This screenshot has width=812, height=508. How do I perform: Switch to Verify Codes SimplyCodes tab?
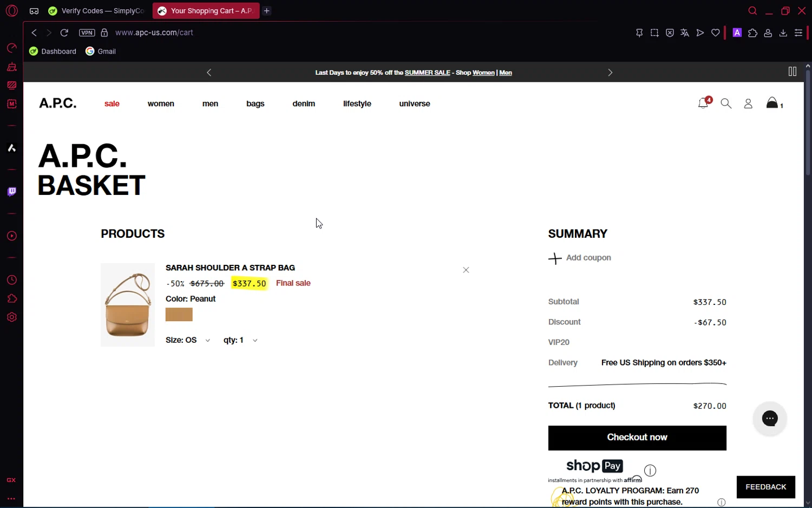[96, 11]
